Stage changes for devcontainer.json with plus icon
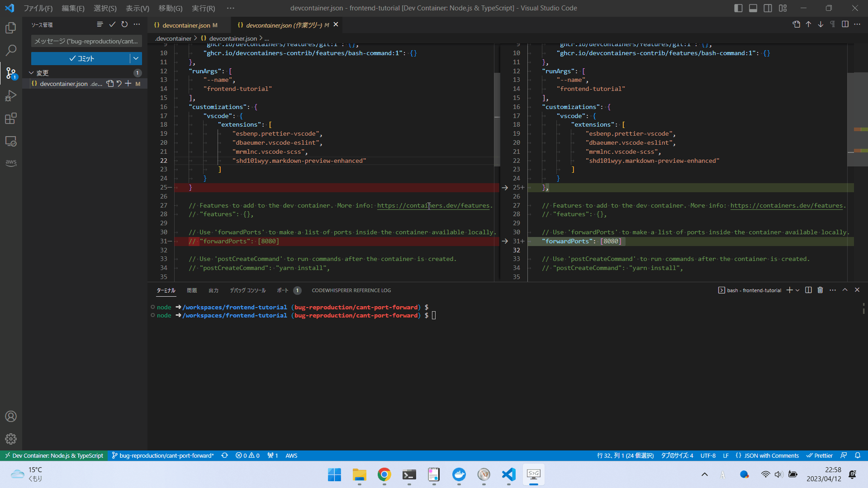 pyautogui.click(x=128, y=84)
